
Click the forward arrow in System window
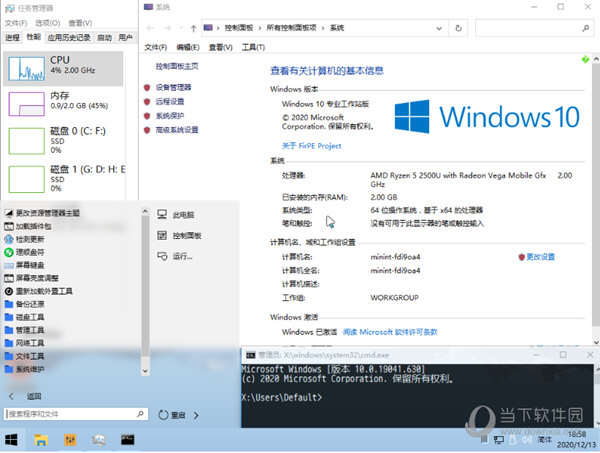pyautogui.click(x=167, y=28)
